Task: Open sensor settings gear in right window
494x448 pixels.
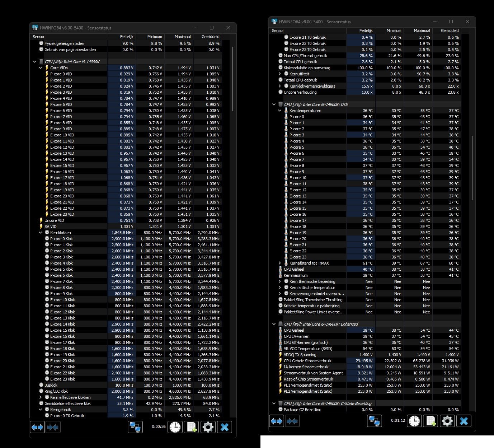Action: [447, 421]
